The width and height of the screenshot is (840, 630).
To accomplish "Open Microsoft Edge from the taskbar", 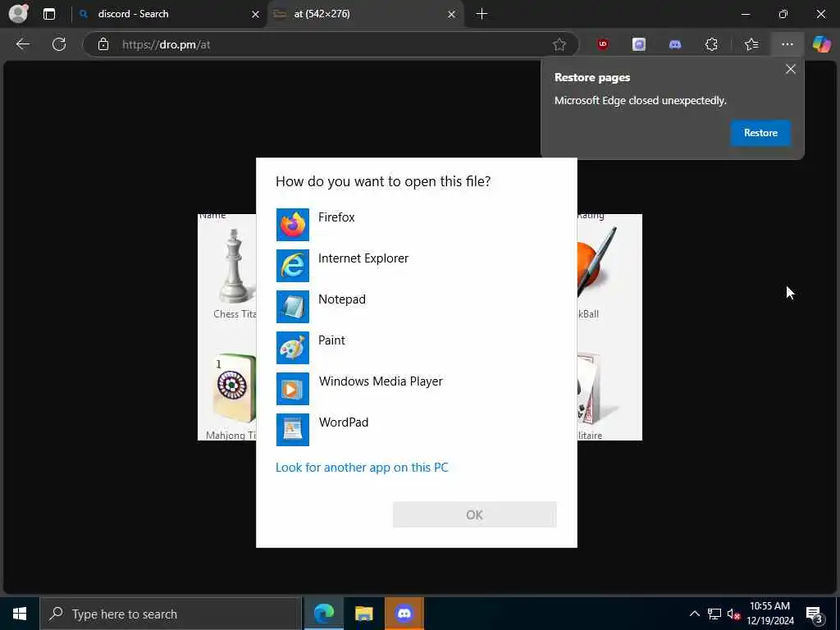I will pyautogui.click(x=323, y=614).
